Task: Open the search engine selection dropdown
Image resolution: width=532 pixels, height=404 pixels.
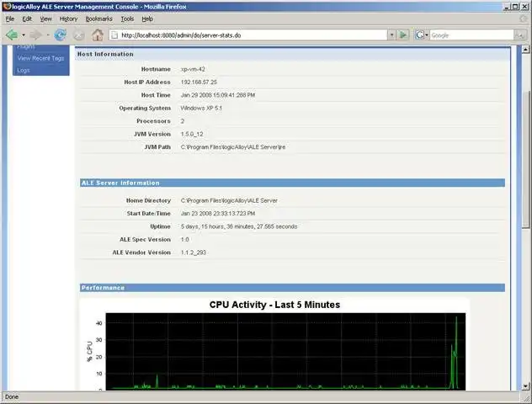Action: pyautogui.click(x=427, y=35)
